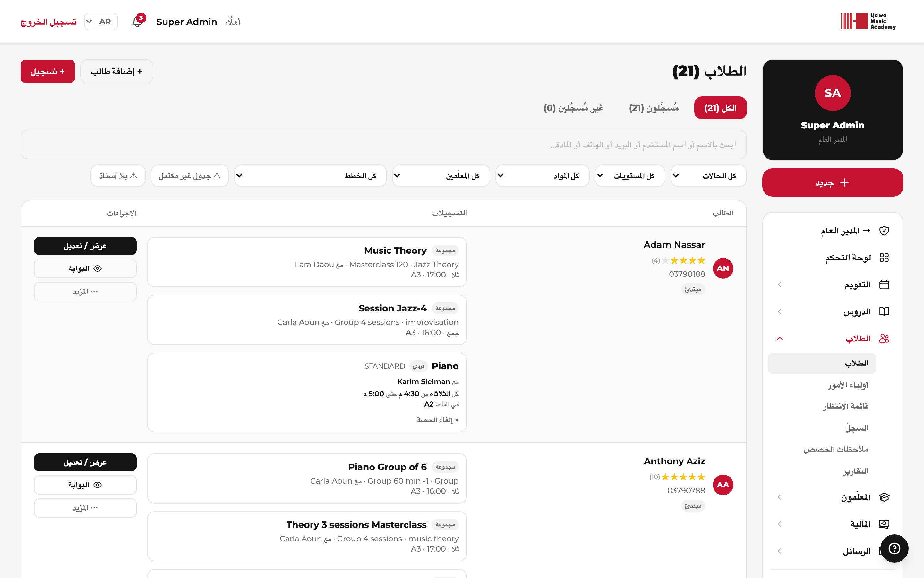Click Anthony Aziz's star rating
924x578 pixels.
pyautogui.click(x=683, y=477)
